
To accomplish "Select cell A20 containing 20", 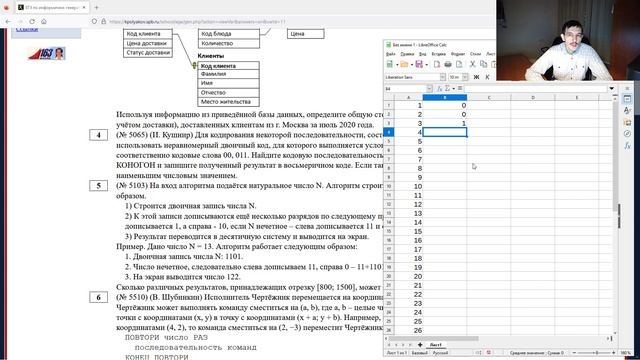I will click(409, 276).
